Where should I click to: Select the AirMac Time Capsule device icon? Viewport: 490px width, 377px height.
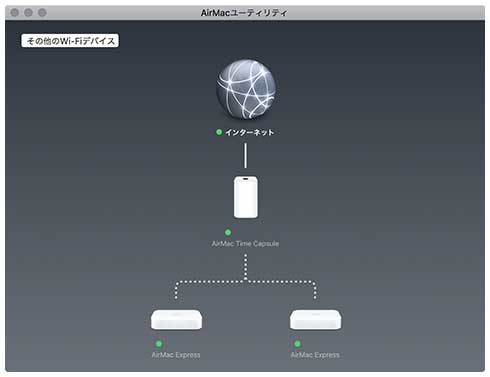coord(246,197)
